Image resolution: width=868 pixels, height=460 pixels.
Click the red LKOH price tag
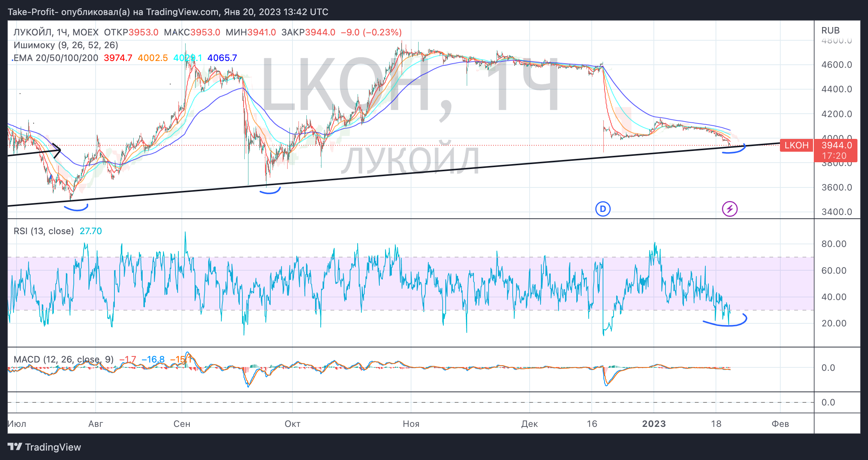(x=796, y=145)
